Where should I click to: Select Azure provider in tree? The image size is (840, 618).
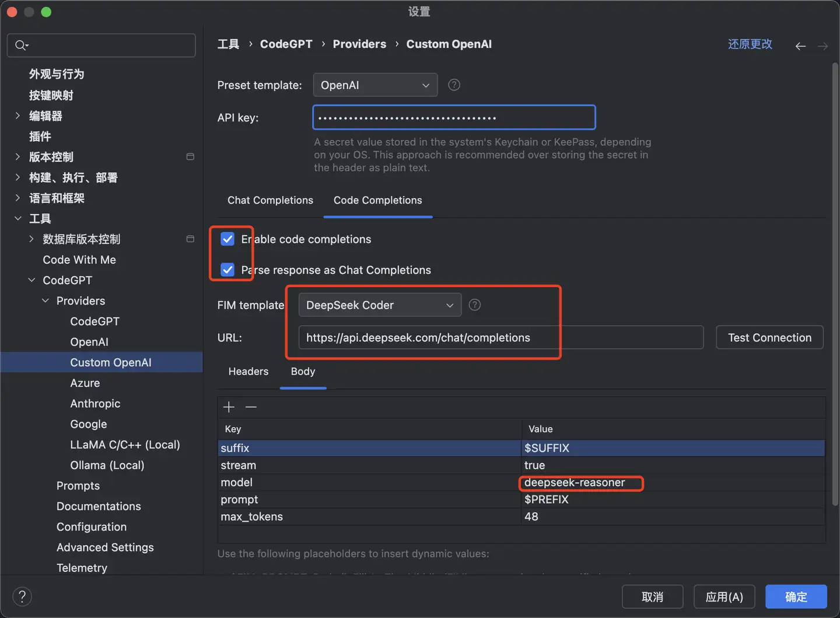point(85,383)
